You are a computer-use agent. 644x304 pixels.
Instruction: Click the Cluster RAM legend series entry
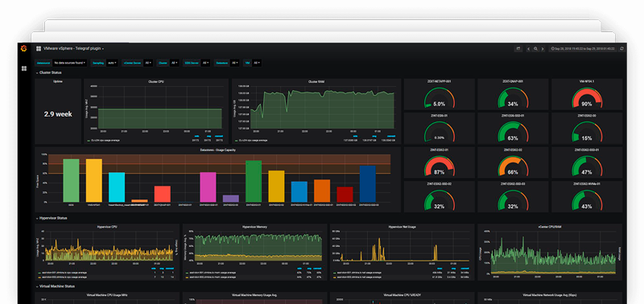click(x=251, y=140)
